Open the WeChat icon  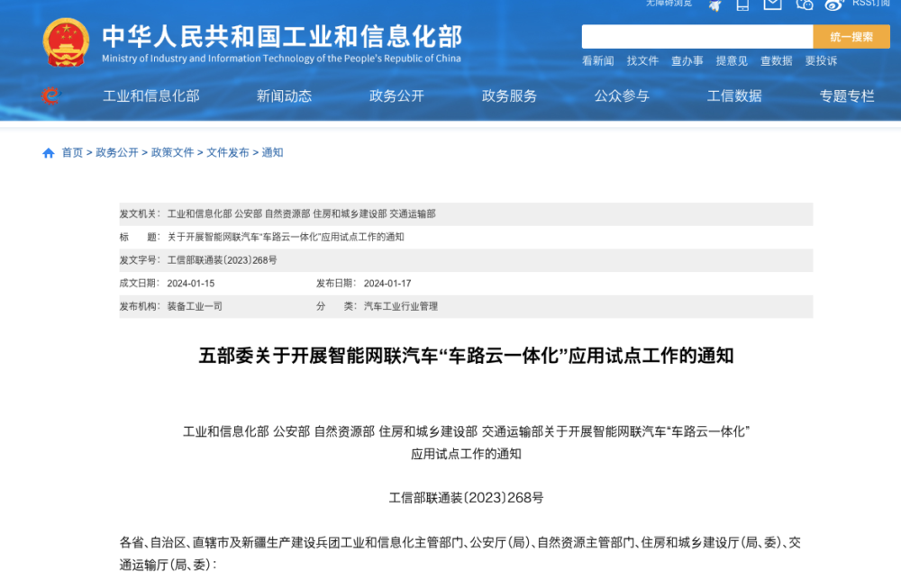tap(804, 5)
